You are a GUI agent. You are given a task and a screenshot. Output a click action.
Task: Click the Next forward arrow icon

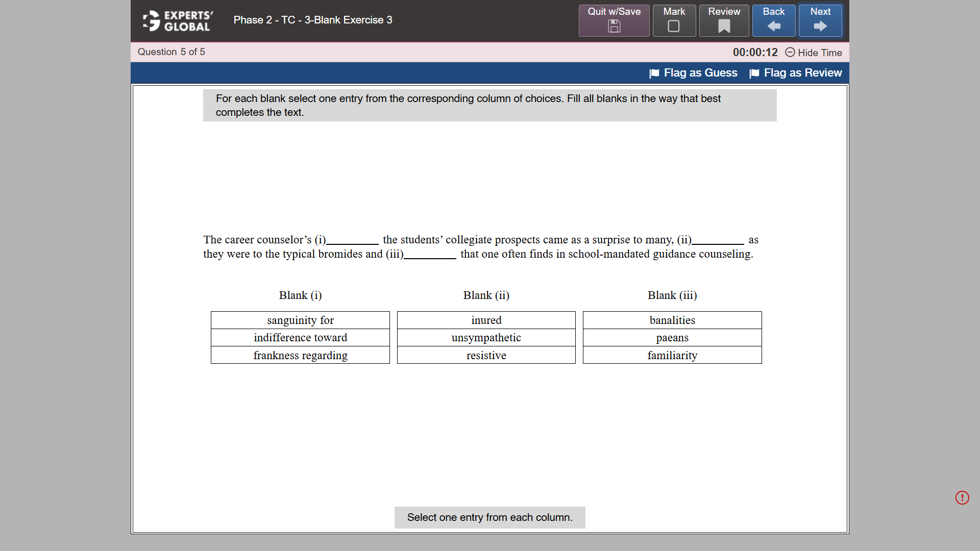820,27
